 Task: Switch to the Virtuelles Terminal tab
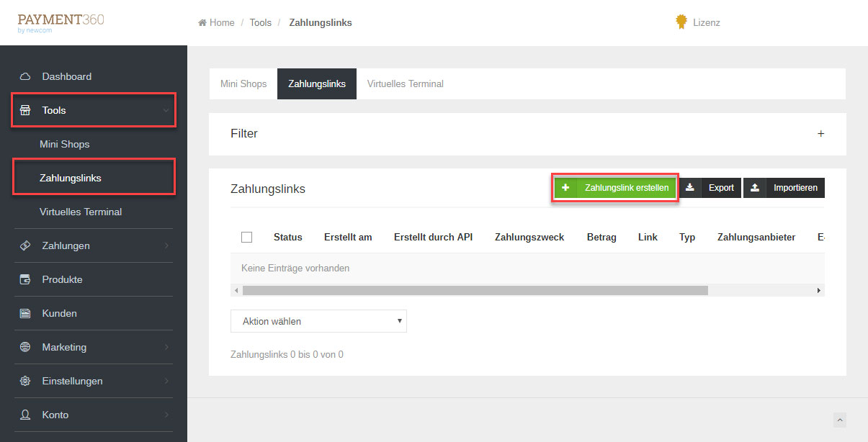405,84
